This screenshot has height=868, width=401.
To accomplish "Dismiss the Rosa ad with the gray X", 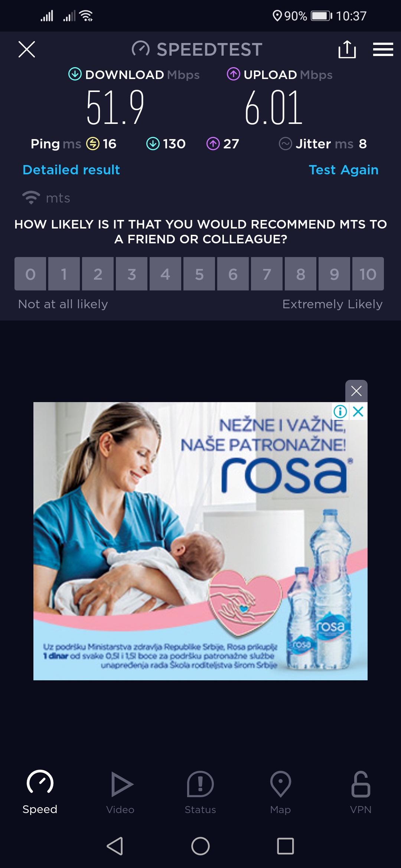I will click(x=356, y=391).
